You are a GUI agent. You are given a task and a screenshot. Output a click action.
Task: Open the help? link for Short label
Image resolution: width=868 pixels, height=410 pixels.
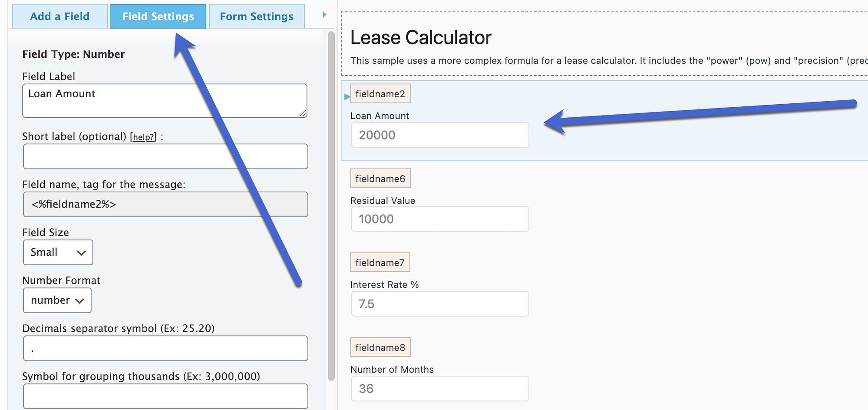(143, 136)
